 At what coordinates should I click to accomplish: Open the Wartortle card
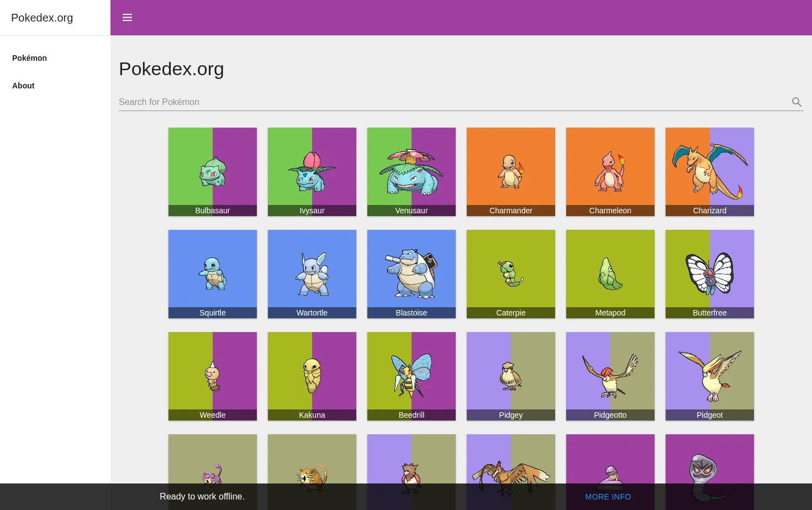(x=312, y=274)
